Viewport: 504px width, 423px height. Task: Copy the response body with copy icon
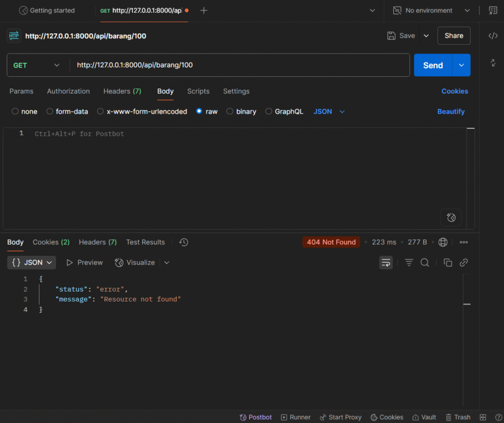[447, 263]
